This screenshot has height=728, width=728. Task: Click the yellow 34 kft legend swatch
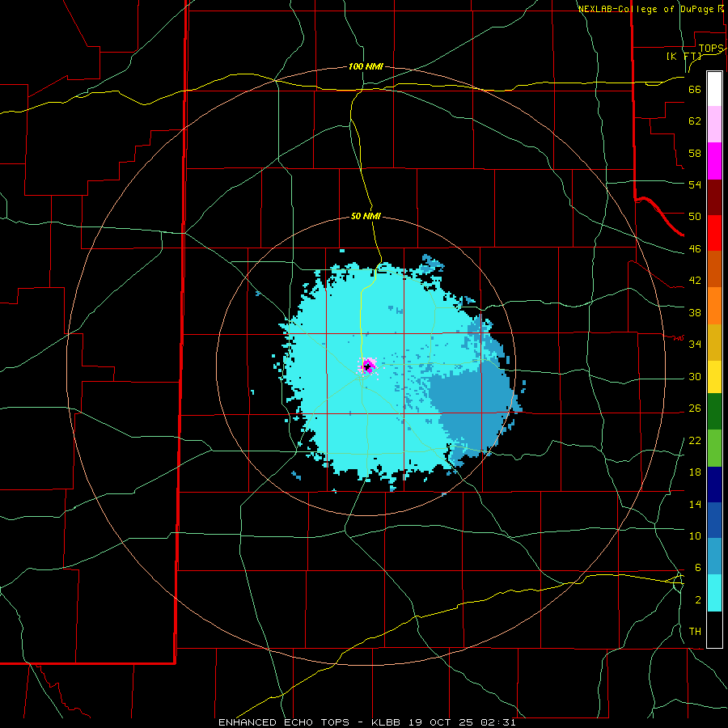714,376
